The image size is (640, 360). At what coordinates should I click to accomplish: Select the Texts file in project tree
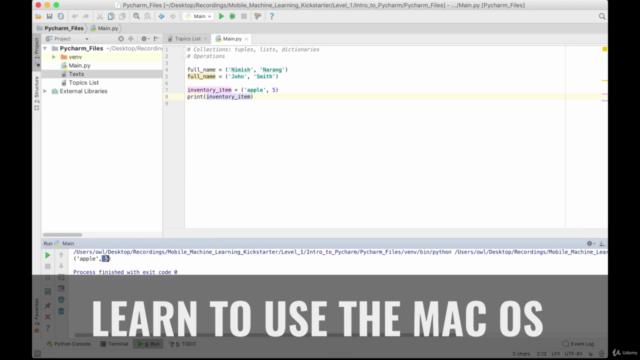click(x=76, y=74)
